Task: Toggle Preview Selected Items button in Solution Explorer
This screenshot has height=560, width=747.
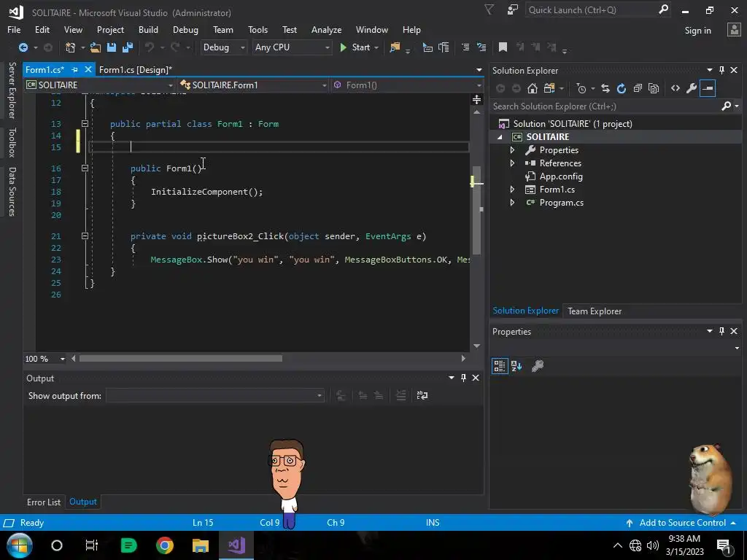Action: (x=708, y=88)
